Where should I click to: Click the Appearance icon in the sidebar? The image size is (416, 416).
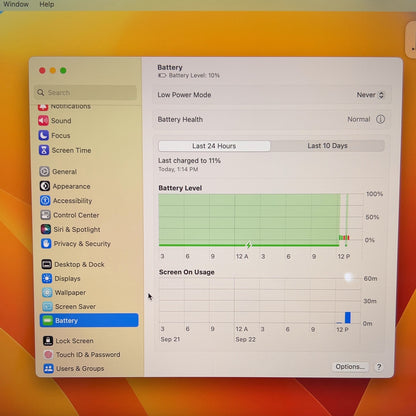click(45, 186)
